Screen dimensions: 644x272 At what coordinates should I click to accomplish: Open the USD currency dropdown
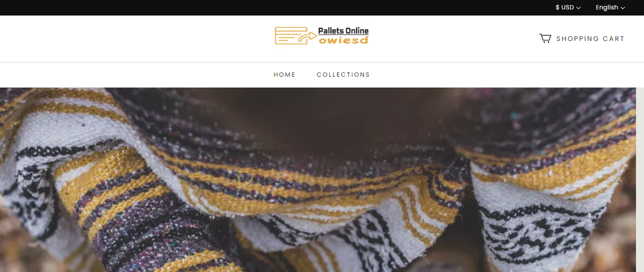[x=568, y=8]
